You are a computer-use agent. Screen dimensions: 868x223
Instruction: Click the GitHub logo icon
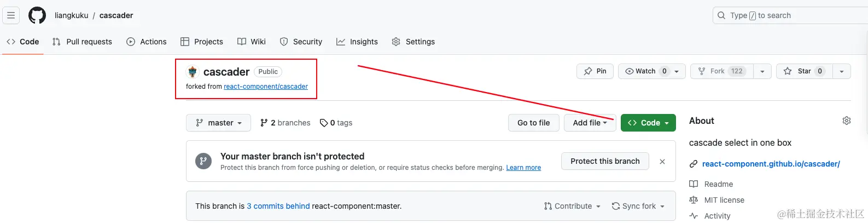pyautogui.click(x=37, y=15)
